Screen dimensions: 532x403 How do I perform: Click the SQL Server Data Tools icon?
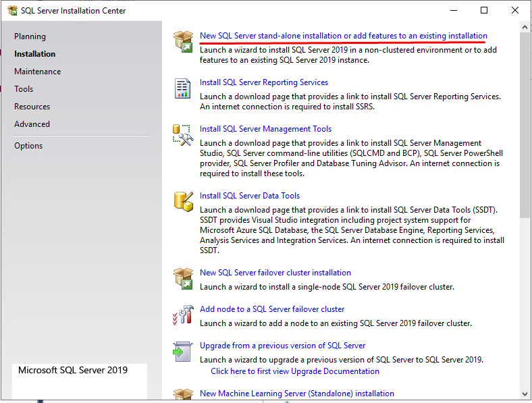(182, 201)
